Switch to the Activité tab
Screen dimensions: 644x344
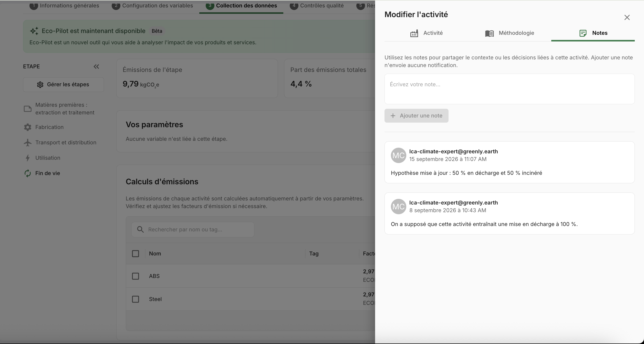pos(426,33)
